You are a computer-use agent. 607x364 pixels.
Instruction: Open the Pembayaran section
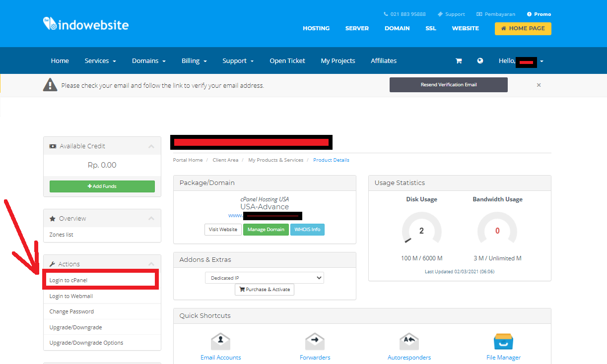click(x=495, y=14)
